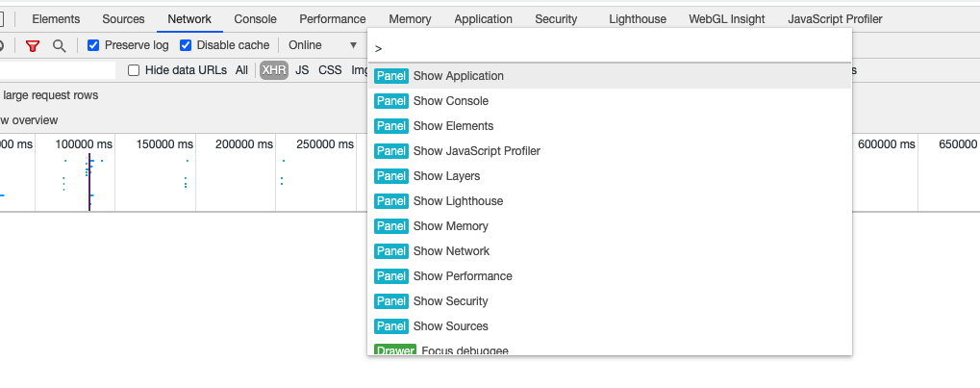
Task: Click Panel badge beside Show Layers
Action: click(x=391, y=176)
